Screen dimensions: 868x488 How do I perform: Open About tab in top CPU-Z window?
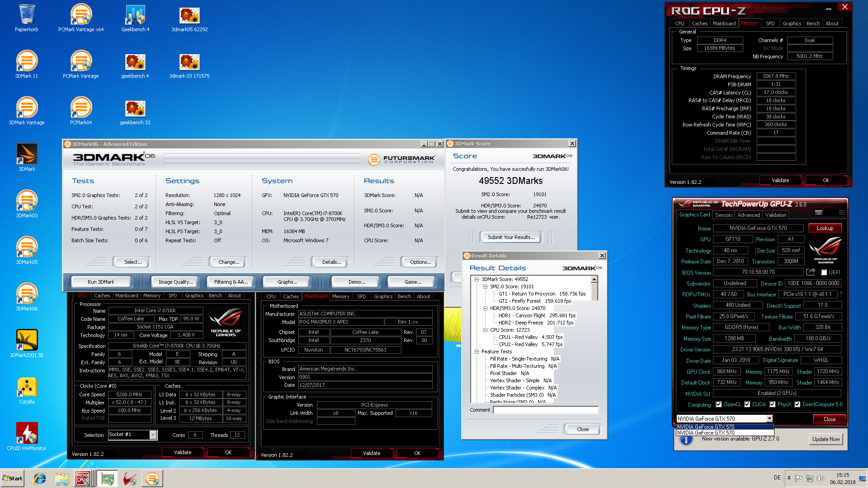(x=832, y=23)
